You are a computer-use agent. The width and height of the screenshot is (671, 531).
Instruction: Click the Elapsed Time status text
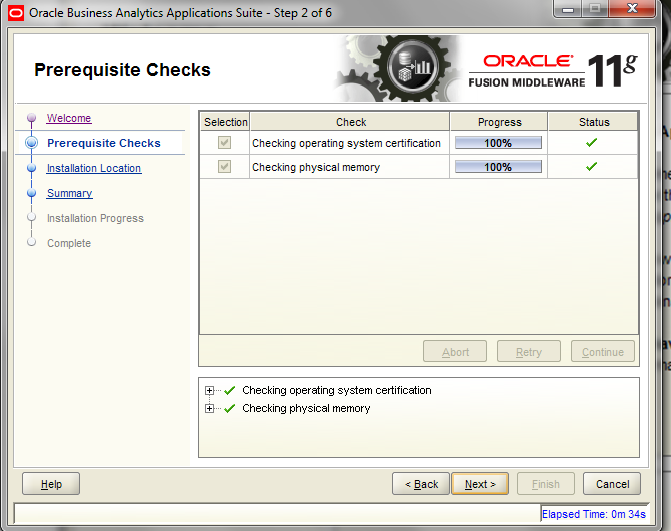(594, 514)
